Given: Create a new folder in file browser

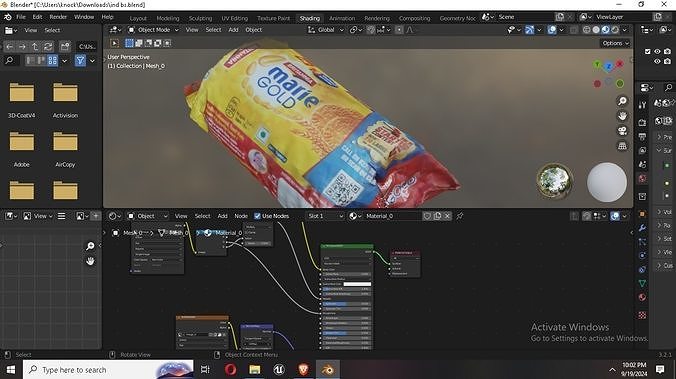Looking at the screenshot, I should (x=65, y=47).
